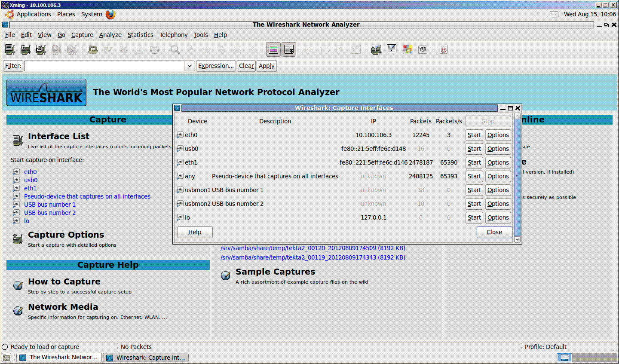Screen dimensions: 619x364
Task: Open the Telephony menu
Action: click(174, 35)
